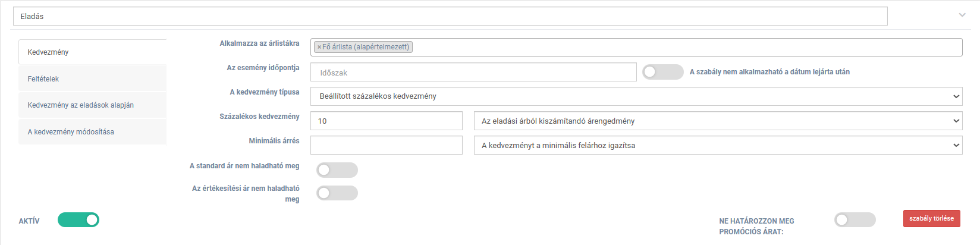Toggle 'A szabály nem alkalmazható' date expiry switch
Screen dimensions: 980x245
click(663, 72)
